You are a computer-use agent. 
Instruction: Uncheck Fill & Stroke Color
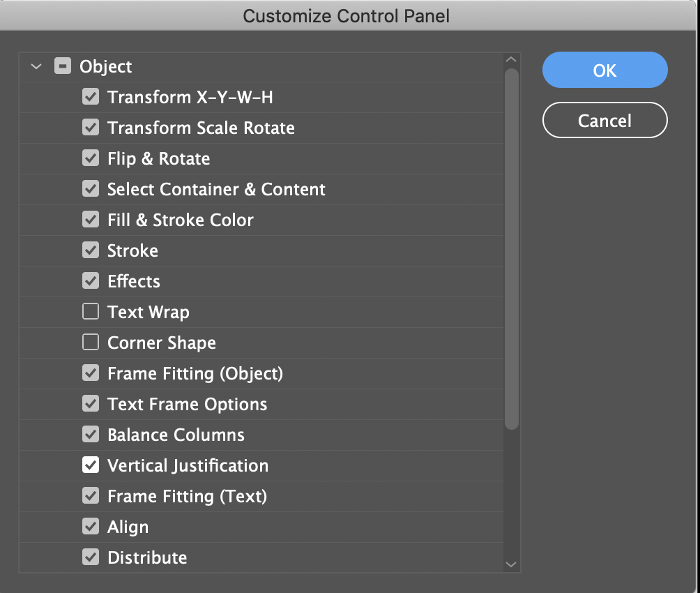tap(91, 220)
